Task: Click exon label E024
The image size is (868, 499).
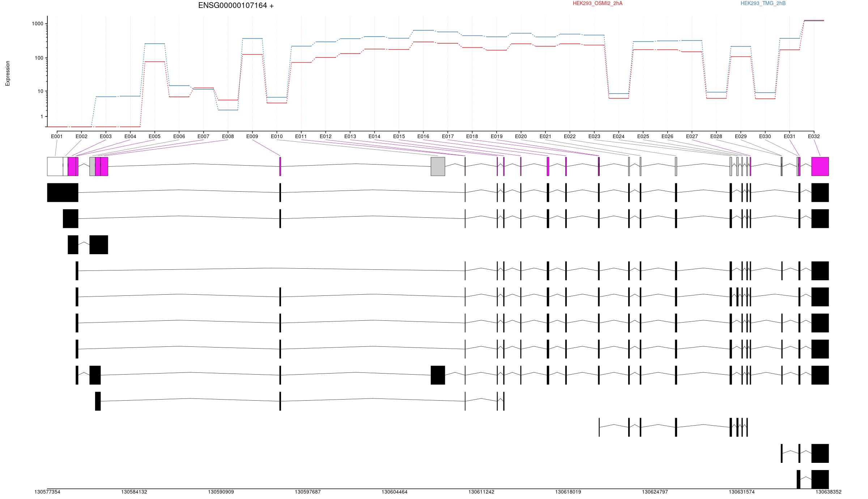Action: 618,136
